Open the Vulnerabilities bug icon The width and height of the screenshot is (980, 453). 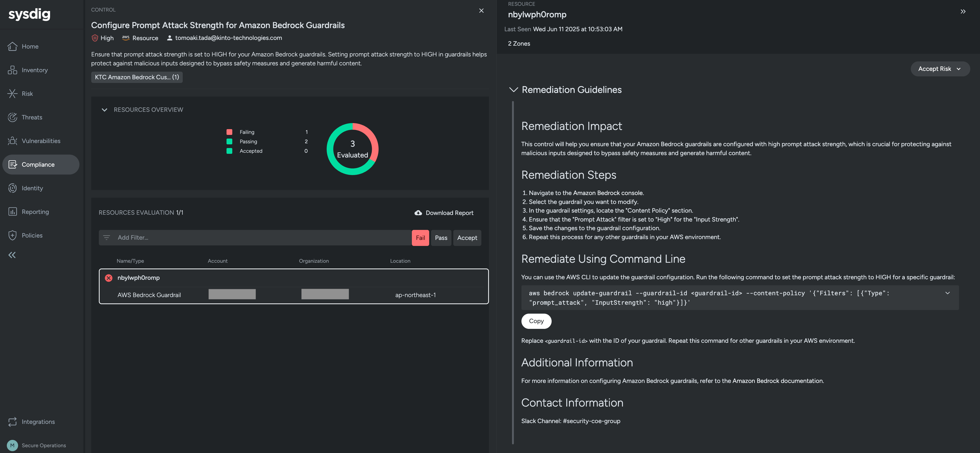click(x=13, y=141)
